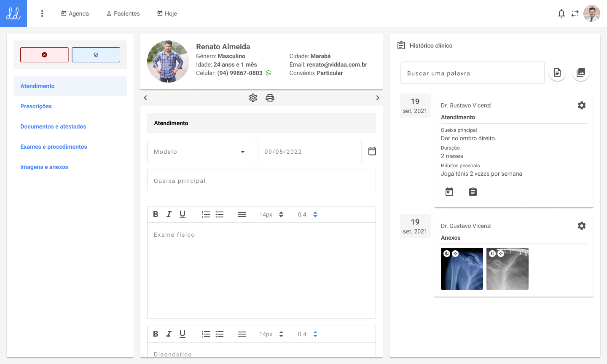Go to next record with right chevron
The width and height of the screenshot is (607, 364).
(x=377, y=98)
